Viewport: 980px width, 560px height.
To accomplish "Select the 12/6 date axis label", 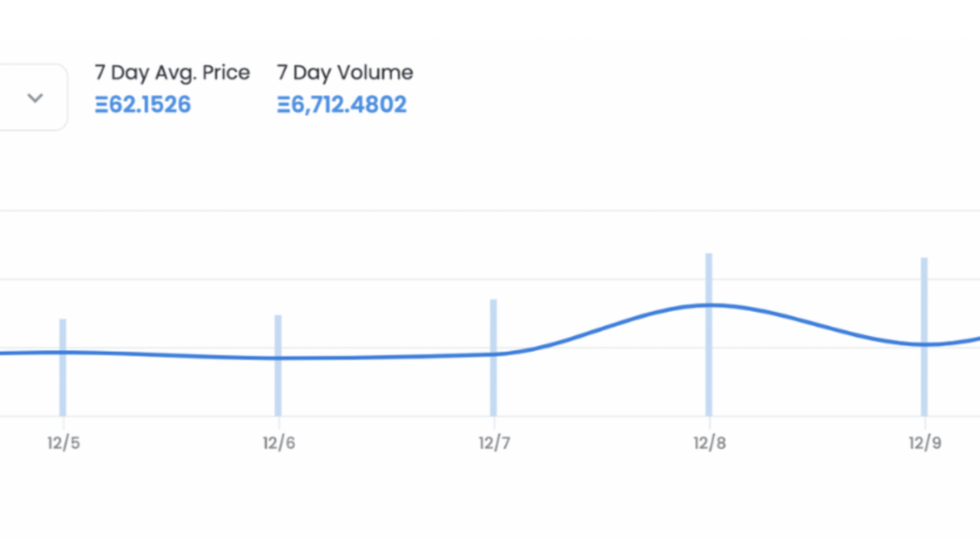I will click(x=278, y=443).
